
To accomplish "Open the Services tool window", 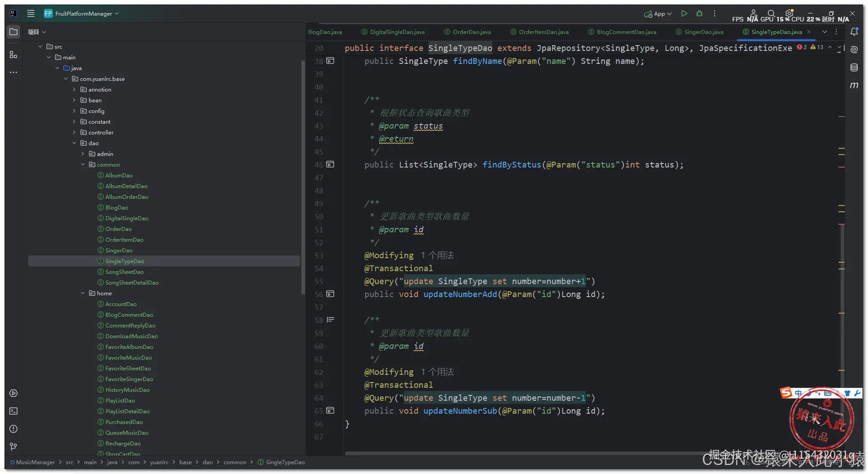I will click(x=13, y=393).
